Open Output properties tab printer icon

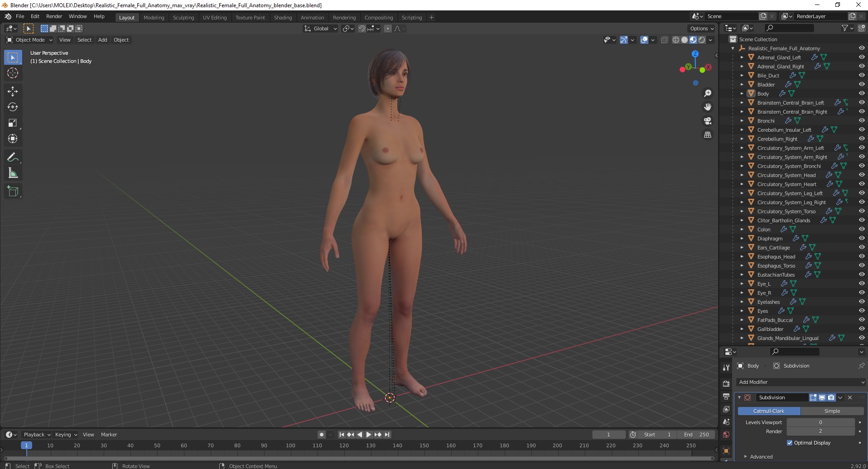[726, 397]
